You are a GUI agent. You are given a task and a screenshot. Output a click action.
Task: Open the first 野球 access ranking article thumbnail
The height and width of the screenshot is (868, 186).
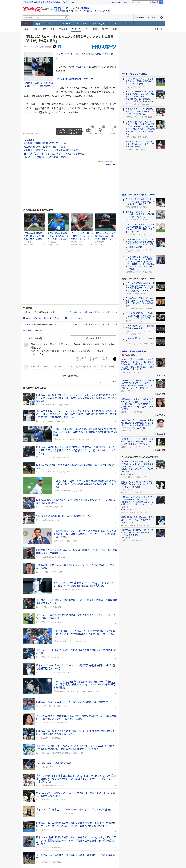point(160,82)
